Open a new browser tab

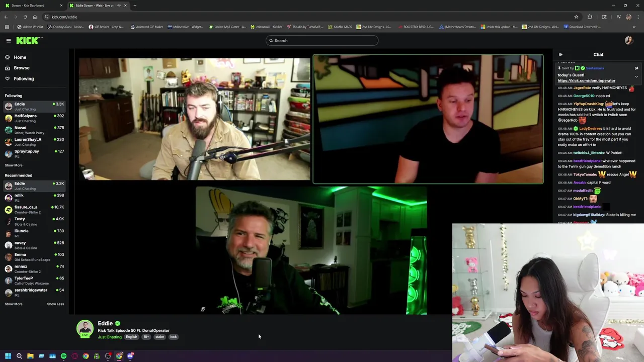point(135,6)
